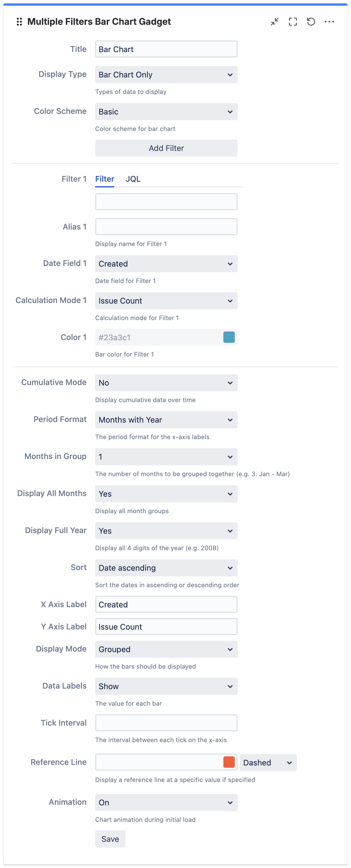Click the Alias 1 input field
351x868 pixels.
(x=166, y=227)
